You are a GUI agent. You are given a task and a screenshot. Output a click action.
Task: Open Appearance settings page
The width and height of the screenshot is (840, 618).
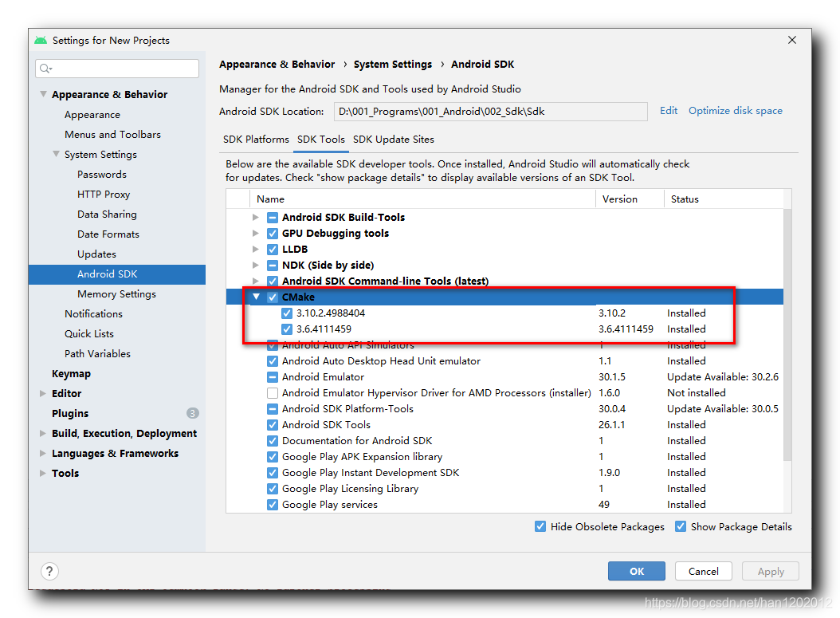coord(92,115)
